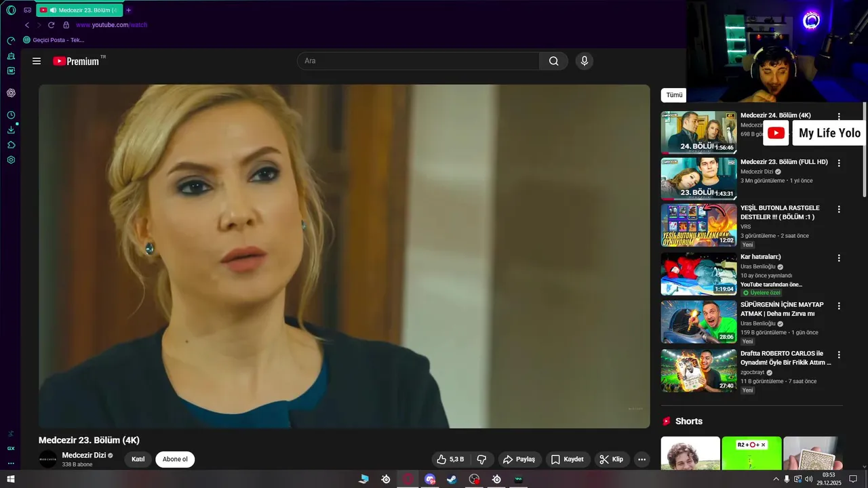Go back to the previous page
Viewport: 868px width, 488px height.
pyautogui.click(x=27, y=25)
